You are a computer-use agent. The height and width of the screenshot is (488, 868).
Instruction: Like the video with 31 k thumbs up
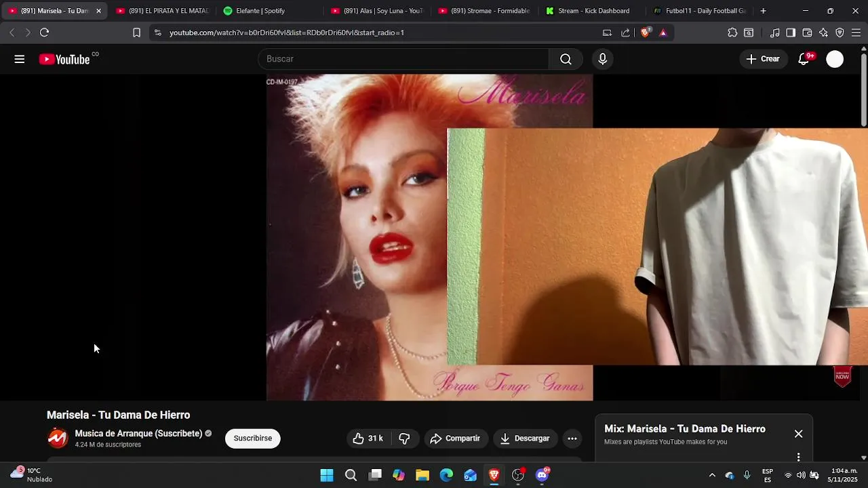pos(368,439)
